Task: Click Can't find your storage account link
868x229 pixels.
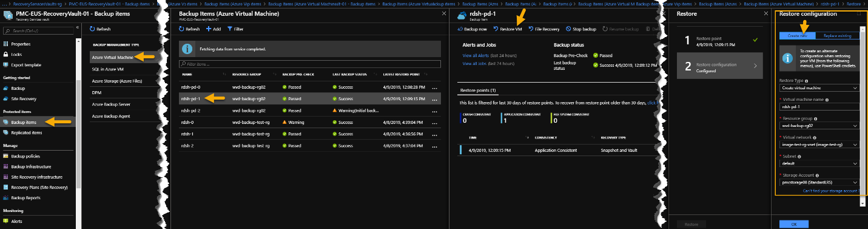Action: [830, 191]
